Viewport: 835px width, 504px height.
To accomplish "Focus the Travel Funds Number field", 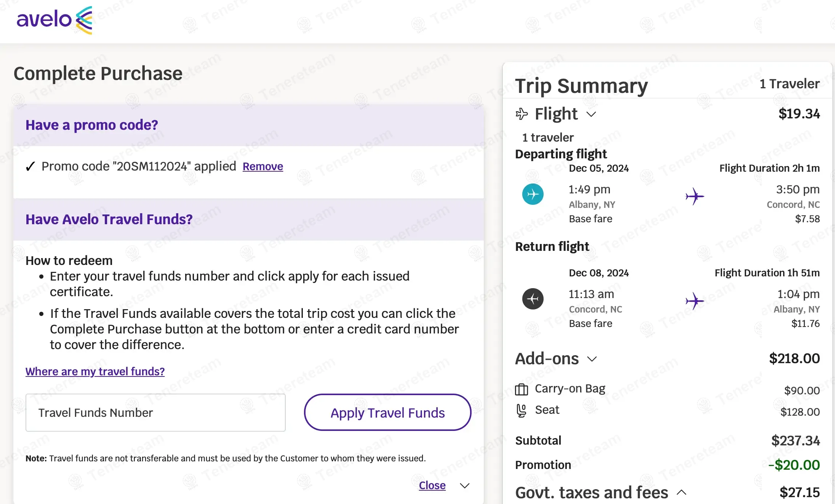I will [155, 413].
